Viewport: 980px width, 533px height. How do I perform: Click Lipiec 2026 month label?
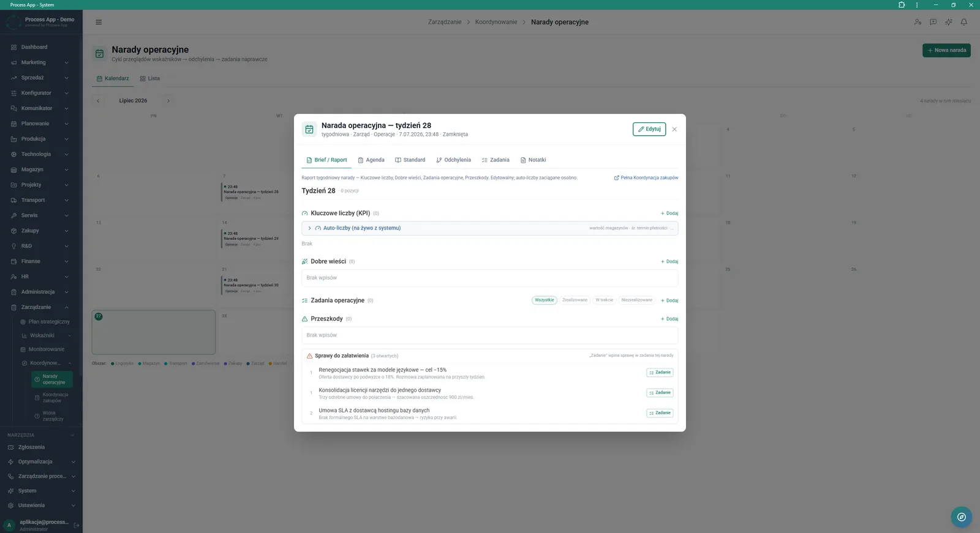[x=133, y=101]
